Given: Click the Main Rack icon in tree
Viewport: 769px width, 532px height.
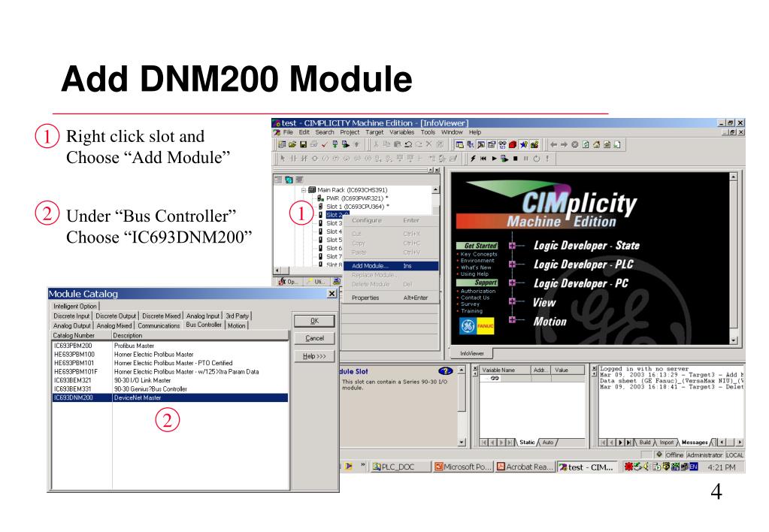Looking at the screenshot, I should point(311,190).
